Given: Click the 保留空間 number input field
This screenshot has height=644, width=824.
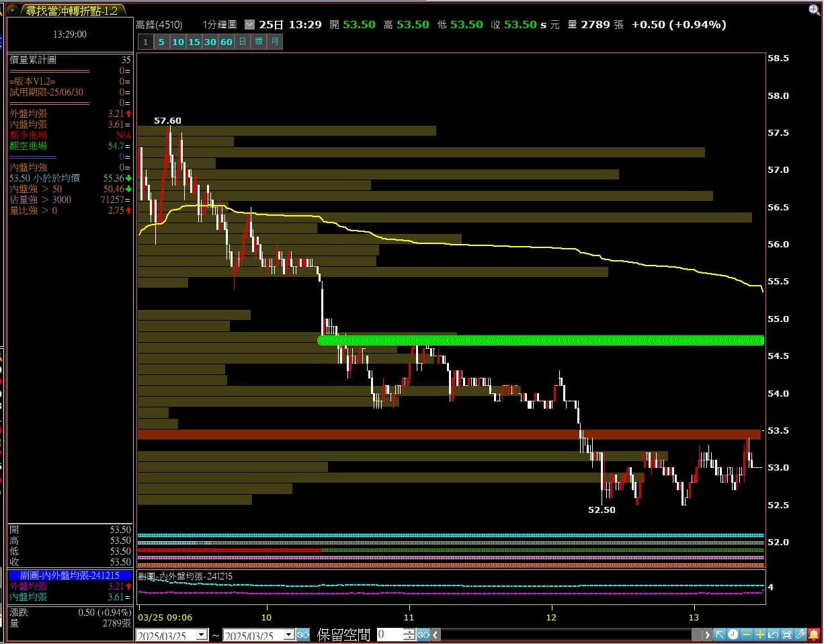Looking at the screenshot, I should pos(390,635).
